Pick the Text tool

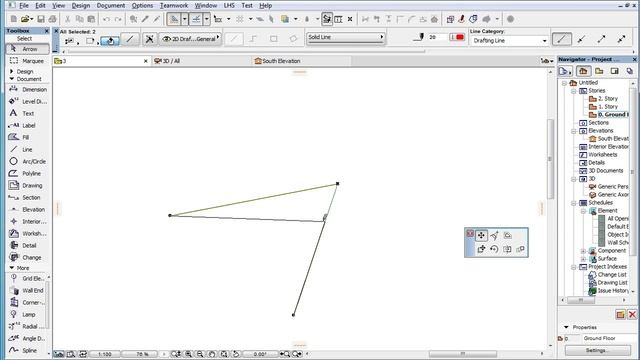(27, 113)
